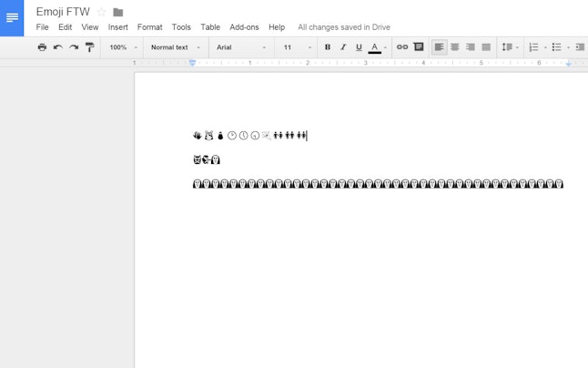Justify the text
Screen dimensions: 588x368
coord(486,47)
